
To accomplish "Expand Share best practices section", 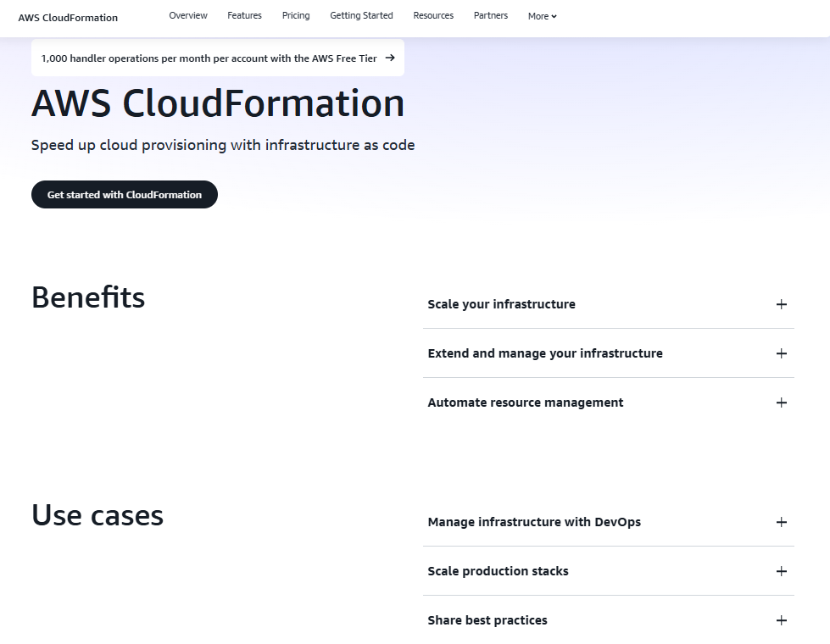I will pyautogui.click(x=609, y=620).
